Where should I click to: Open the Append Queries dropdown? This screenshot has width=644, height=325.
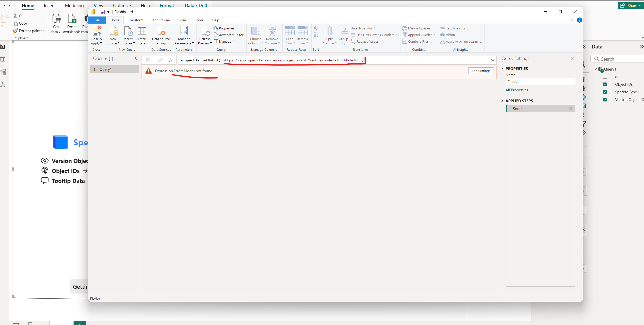(419, 35)
